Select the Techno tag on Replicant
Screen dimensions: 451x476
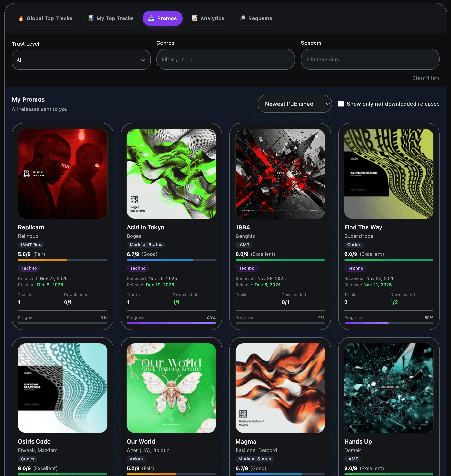29,268
